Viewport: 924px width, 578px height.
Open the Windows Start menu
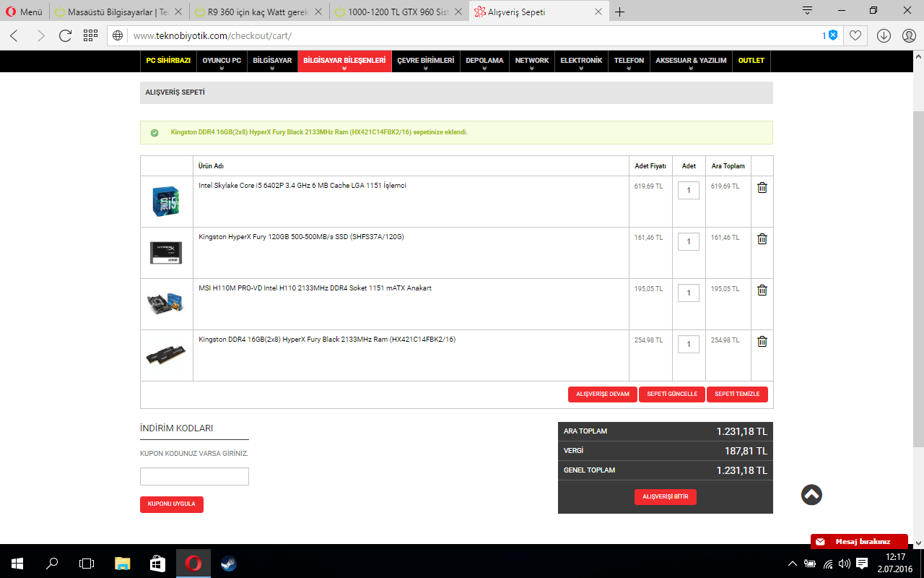17,564
